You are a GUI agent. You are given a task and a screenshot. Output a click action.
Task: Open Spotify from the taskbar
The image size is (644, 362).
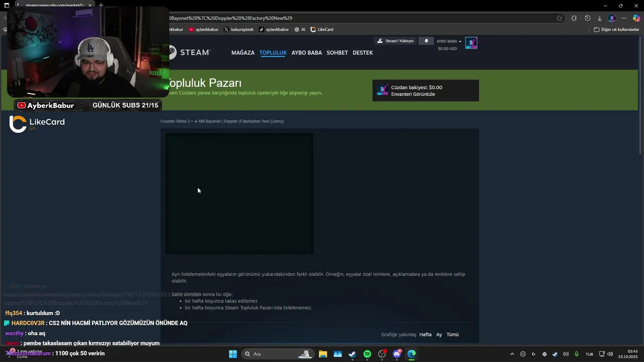367,354
